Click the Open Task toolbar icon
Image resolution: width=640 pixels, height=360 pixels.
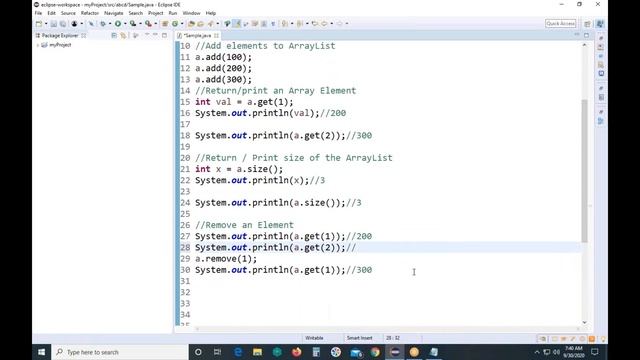(x=200, y=24)
